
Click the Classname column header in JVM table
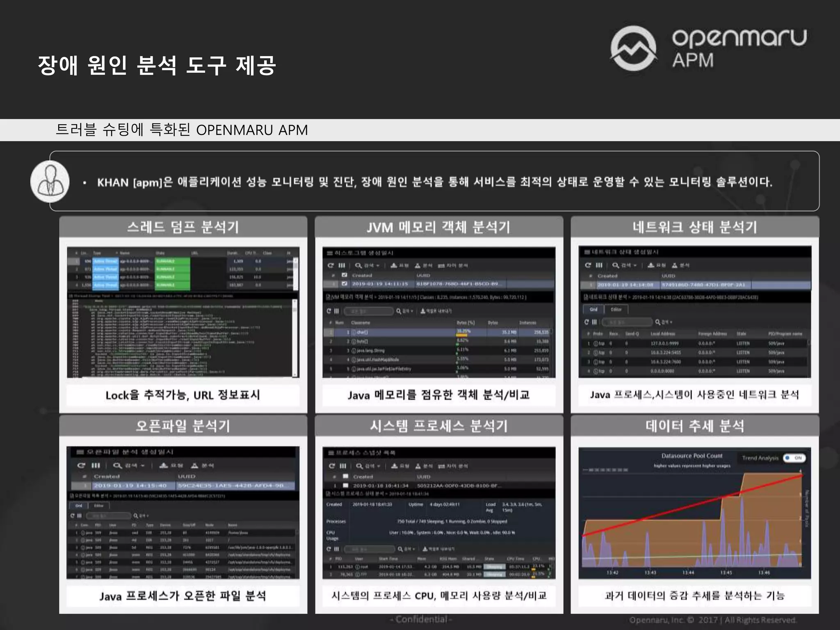(361, 323)
